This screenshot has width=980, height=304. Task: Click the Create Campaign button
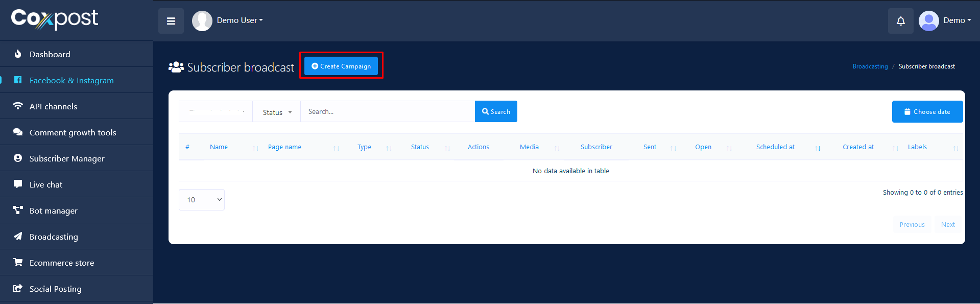click(341, 66)
